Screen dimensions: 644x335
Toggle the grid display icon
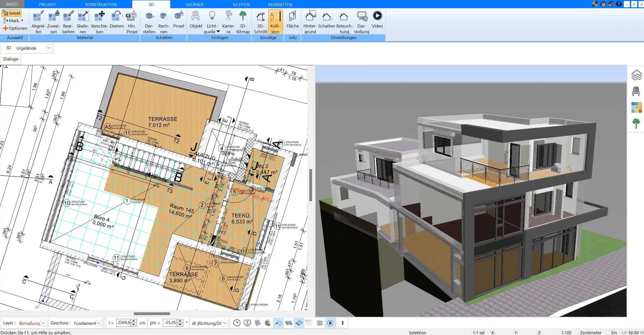[x=320, y=323]
